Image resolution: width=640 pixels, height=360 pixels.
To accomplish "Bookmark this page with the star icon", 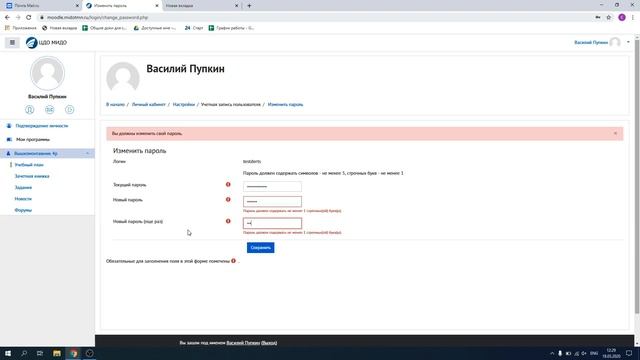I will click(609, 18).
